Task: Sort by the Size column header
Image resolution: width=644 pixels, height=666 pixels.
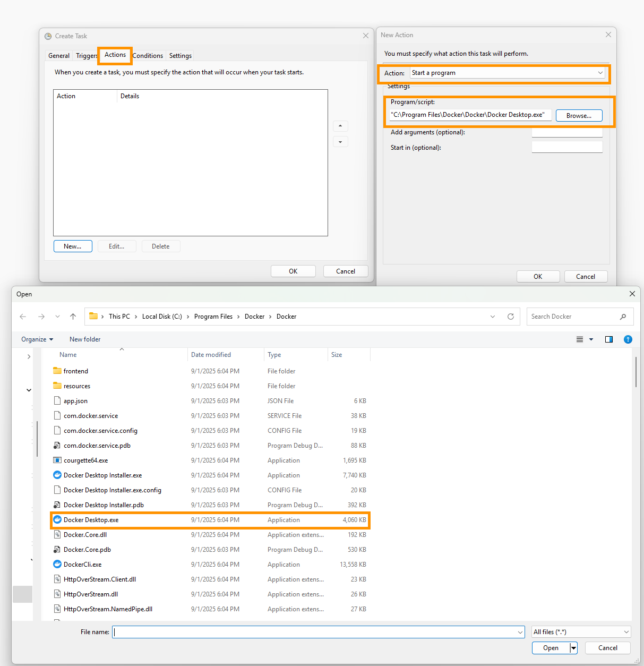Action: pyautogui.click(x=337, y=355)
